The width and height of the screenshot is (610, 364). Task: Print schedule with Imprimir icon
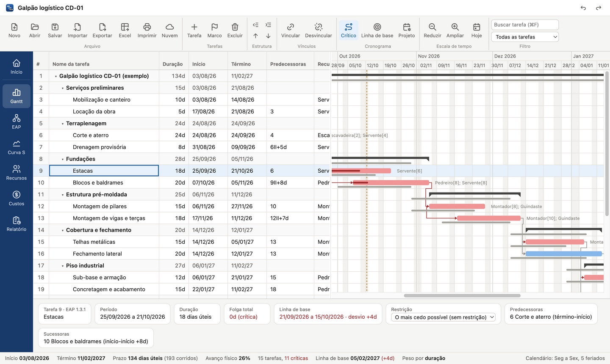pyautogui.click(x=147, y=30)
